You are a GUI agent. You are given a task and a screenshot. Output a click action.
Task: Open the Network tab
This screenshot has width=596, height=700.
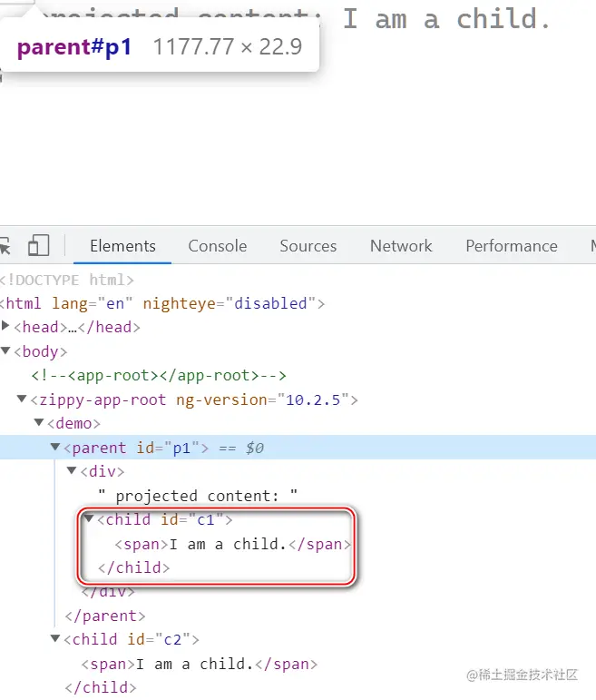pos(401,246)
